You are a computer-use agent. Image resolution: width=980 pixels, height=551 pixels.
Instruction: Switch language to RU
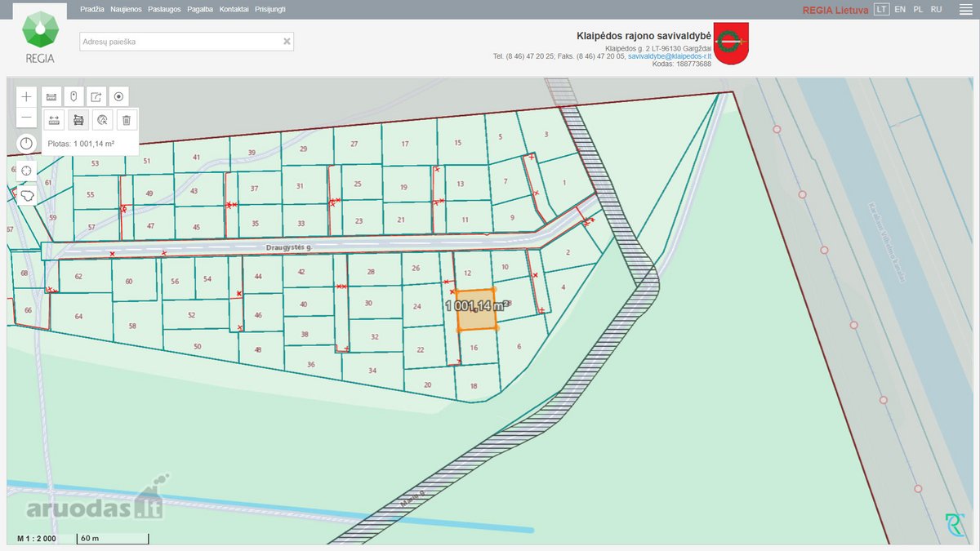[x=937, y=9]
